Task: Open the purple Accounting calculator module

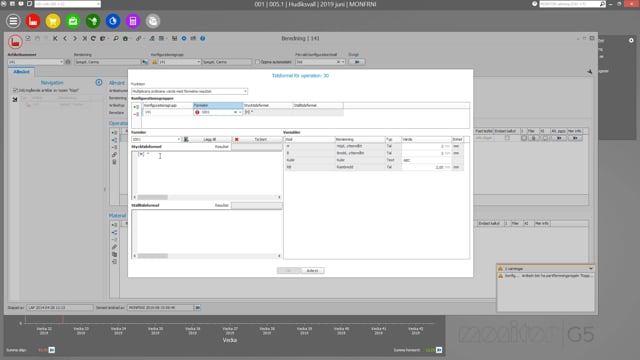Action: (x=133, y=21)
